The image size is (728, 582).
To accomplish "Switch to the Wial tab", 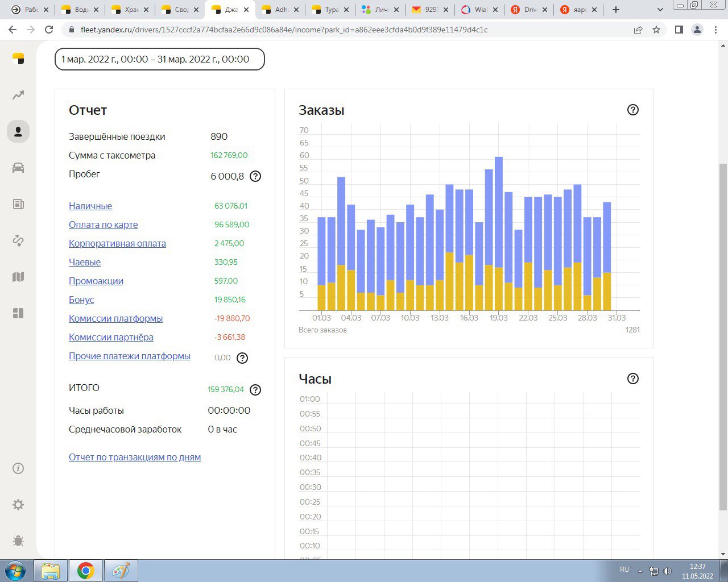I will coord(479,10).
